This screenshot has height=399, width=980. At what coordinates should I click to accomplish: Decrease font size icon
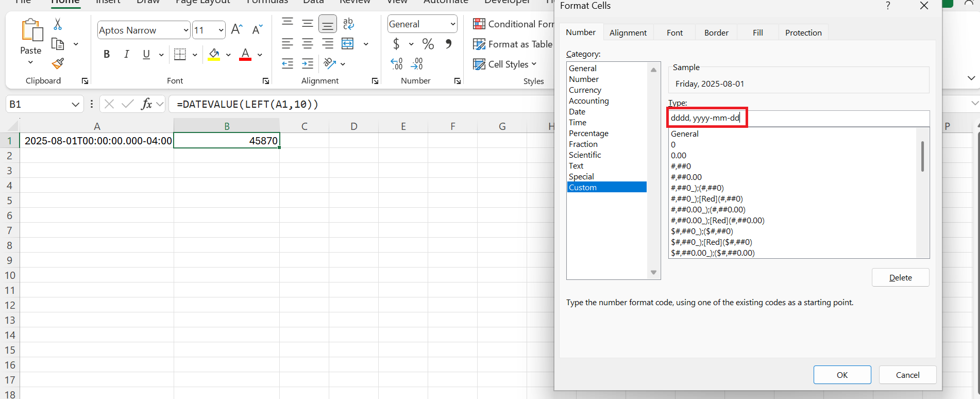[257, 29]
